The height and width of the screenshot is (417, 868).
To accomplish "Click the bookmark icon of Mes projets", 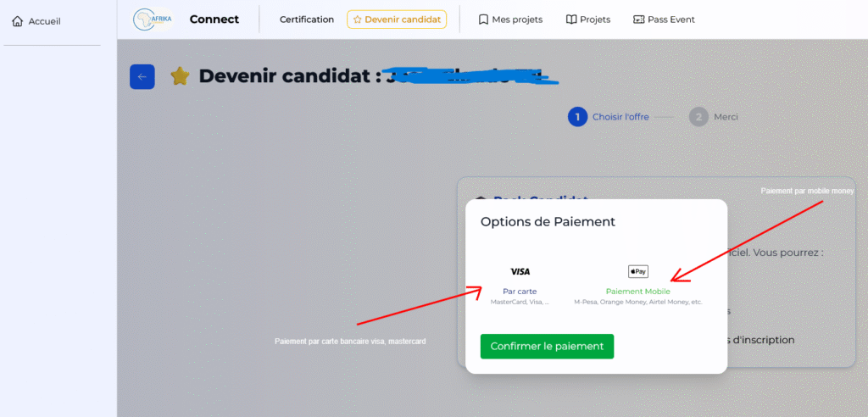I will pyautogui.click(x=482, y=19).
